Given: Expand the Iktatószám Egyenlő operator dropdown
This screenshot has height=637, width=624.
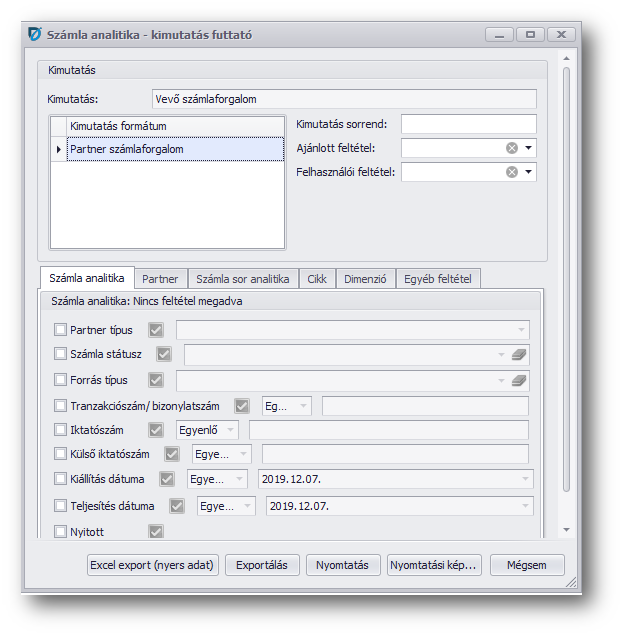Looking at the screenshot, I should click(231, 430).
